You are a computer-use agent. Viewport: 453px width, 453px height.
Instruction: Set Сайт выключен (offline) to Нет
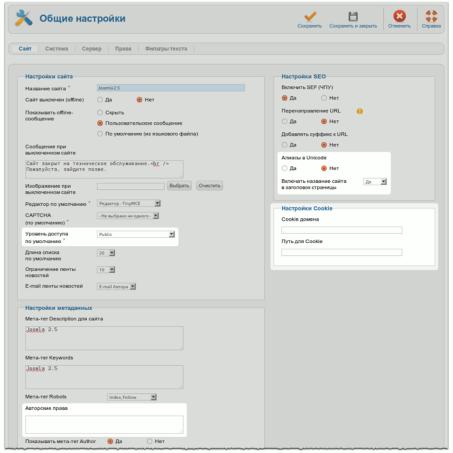tap(139, 100)
